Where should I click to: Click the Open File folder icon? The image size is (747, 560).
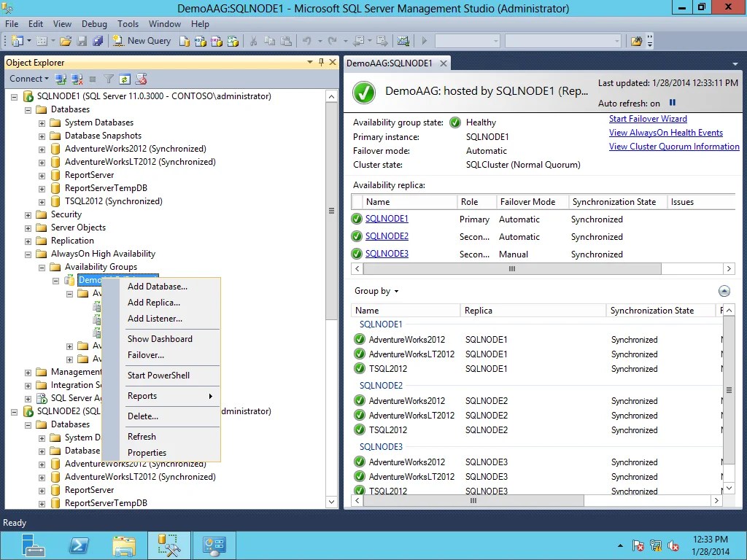[66, 42]
